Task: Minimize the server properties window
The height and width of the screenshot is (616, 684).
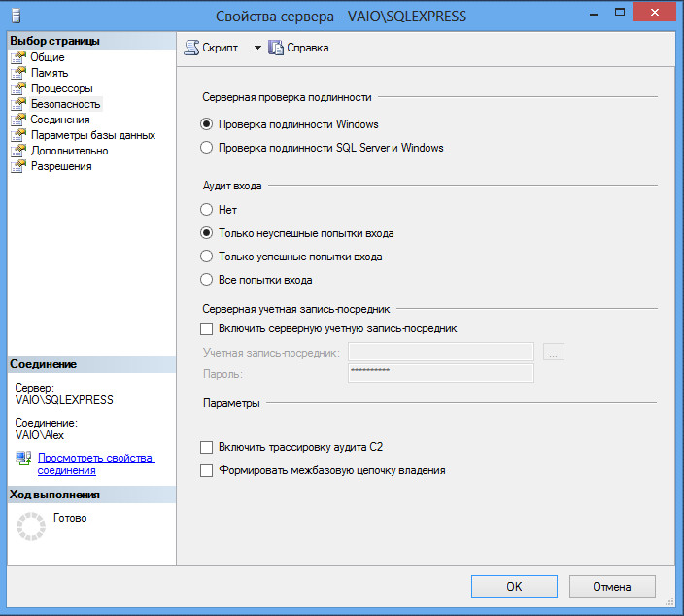Action: 594,13
